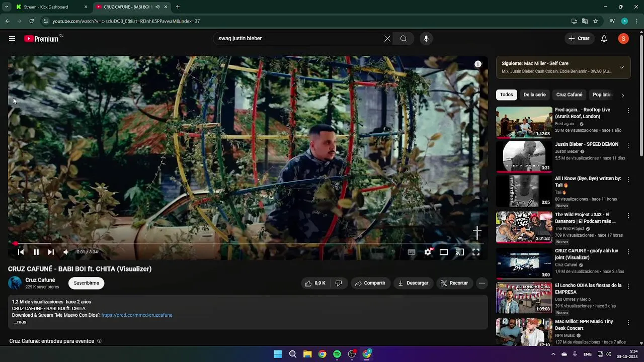Like the video with 8,9 K likes
644x362 pixels.
[x=315, y=283]
